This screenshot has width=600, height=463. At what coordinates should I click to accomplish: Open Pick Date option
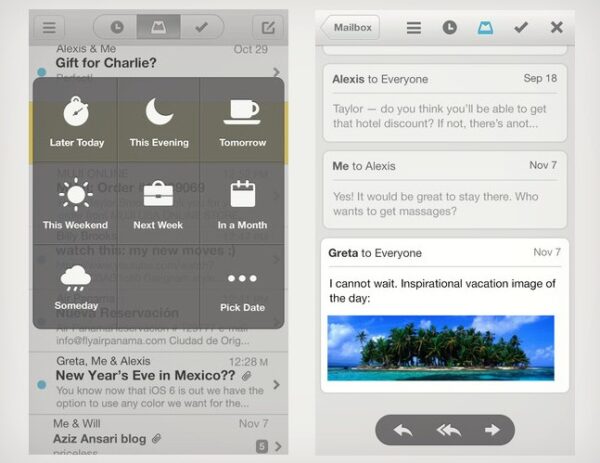[x=243, y=286]
